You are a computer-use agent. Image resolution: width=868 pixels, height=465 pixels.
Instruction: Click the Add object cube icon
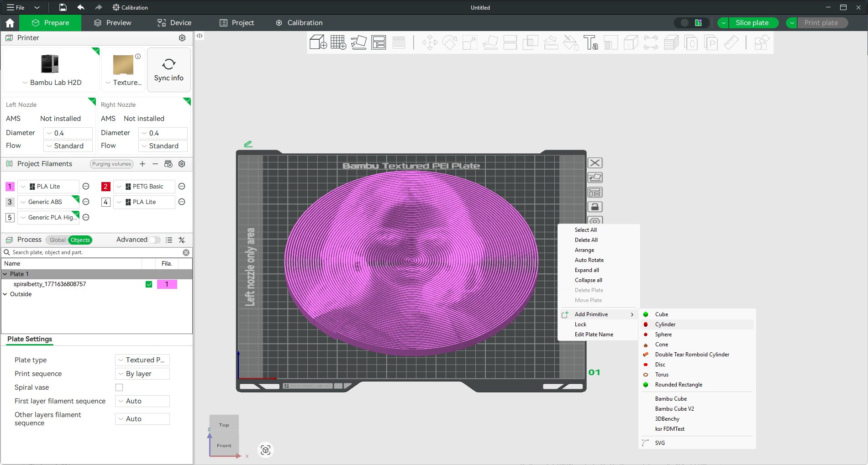[318, 42]
